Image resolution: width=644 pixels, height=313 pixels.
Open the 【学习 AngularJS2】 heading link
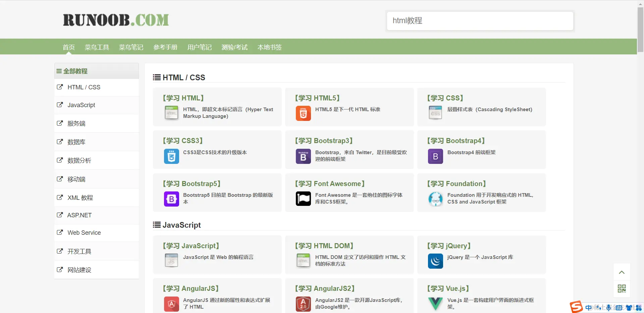(x=325, y=288)
